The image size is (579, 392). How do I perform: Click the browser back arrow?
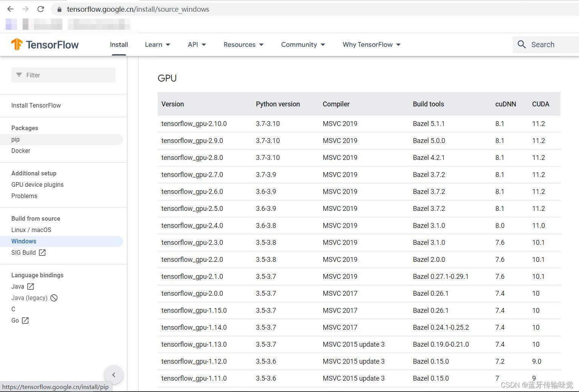click(10, 9)
